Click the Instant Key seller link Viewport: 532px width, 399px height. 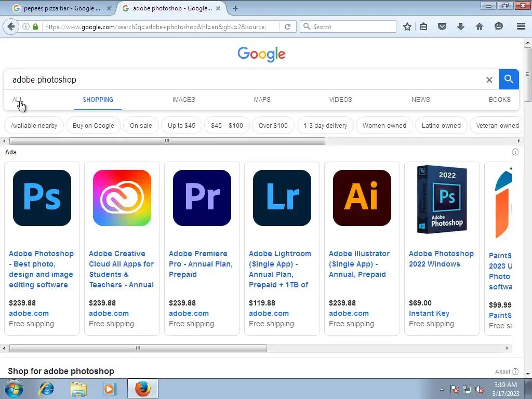pyautogui.click(x=429, y=313)
